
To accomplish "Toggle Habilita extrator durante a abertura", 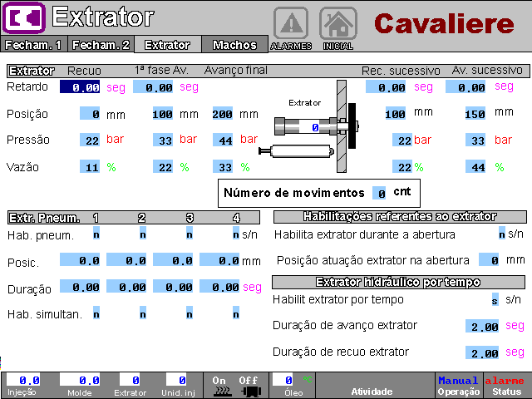I will pyautogui.click(x=501, y=234).
